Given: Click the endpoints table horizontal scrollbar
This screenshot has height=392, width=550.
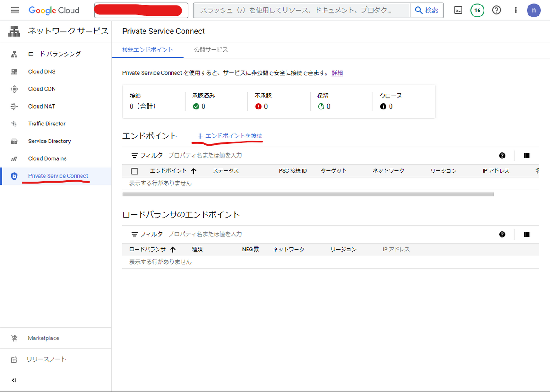Looking at the screenshot, I should click(308, 195).
